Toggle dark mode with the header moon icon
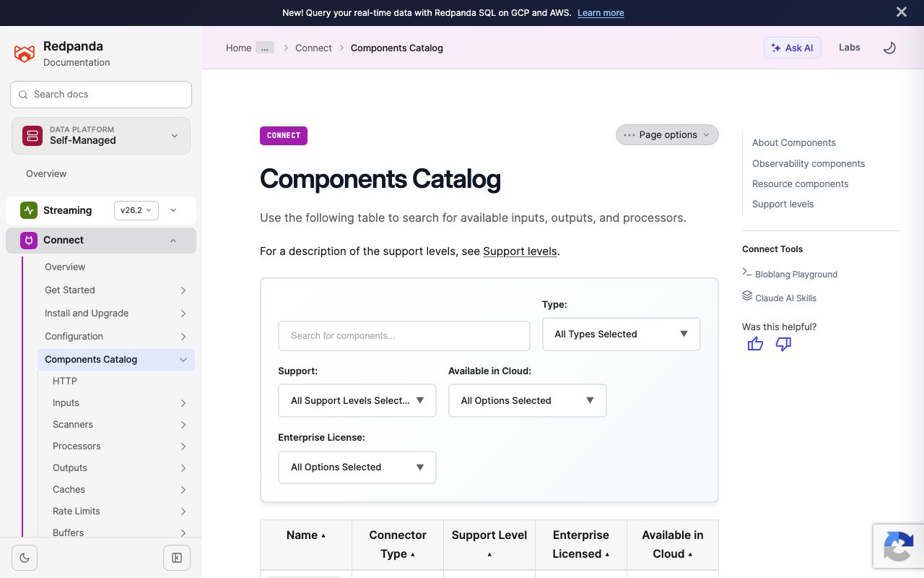The image size is (924, 578). (x=889, y=48)
